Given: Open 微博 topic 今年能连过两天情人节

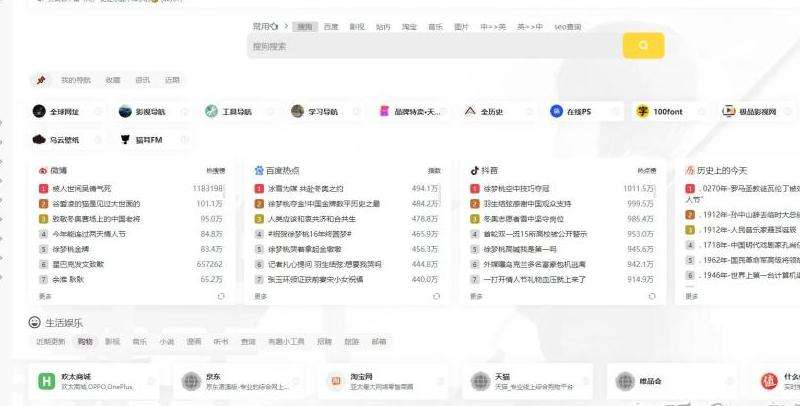Looking at the screenshot, I should click(x=89, y=234).
